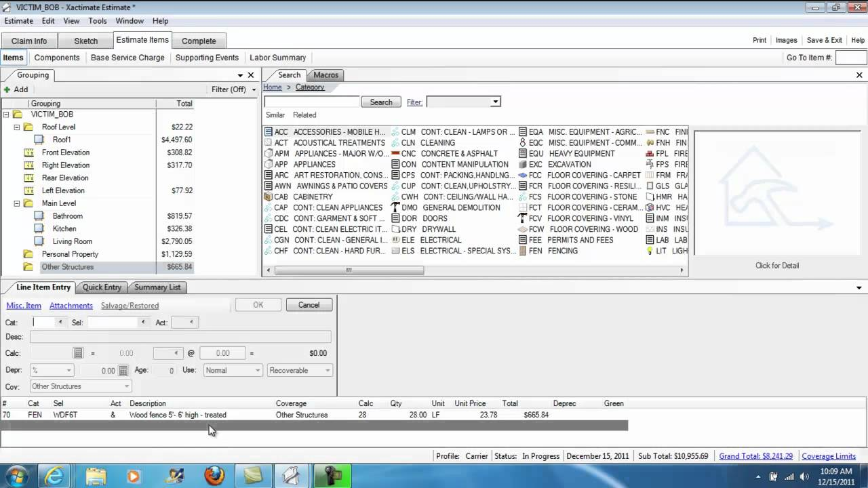Switch to the Sketch tab

86,41
